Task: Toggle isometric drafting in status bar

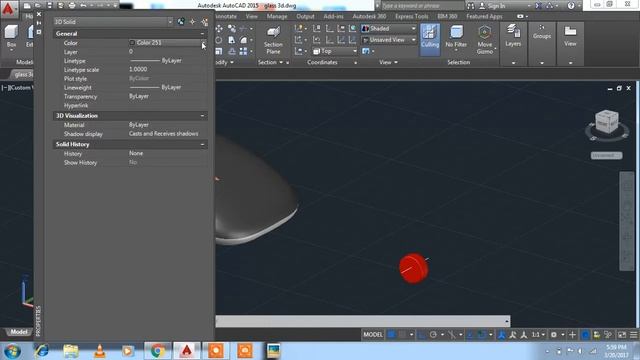Action: 451,335
